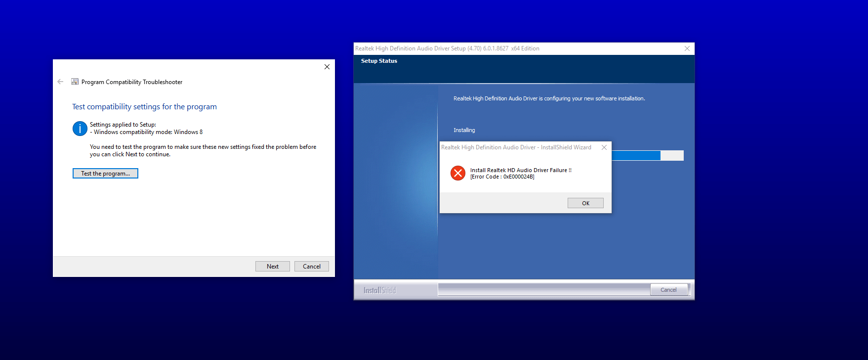This screenshot has width=868, height=360.
Task: Click the 'Setup Status' header text
Action: (379, 61)
